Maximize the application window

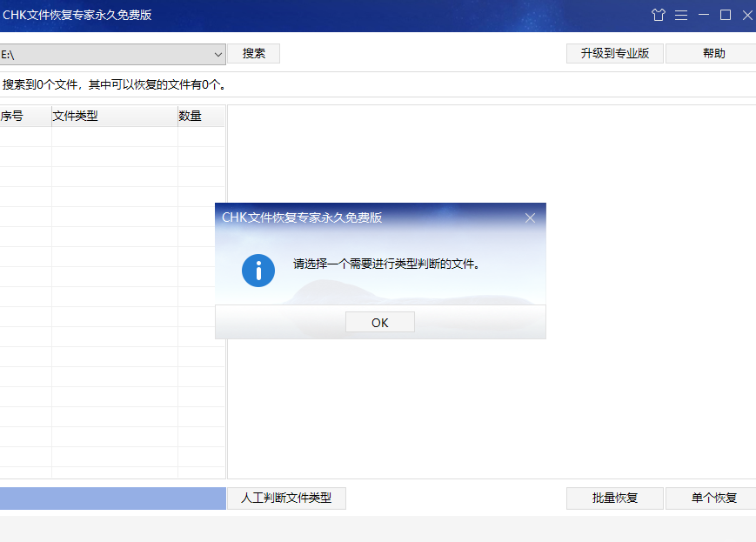[x=725, y=15]
